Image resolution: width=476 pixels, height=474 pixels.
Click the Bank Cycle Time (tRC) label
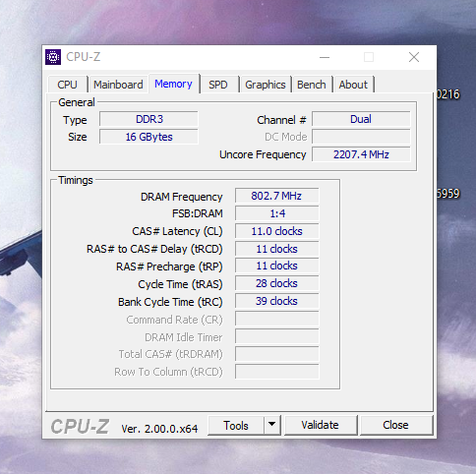[170, 302]
